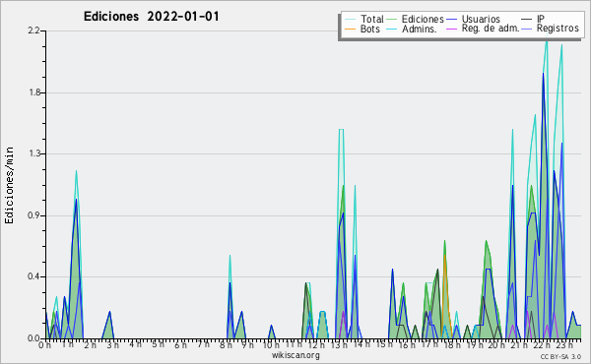Viewport: 591px width, 364px height.
Task: Click the 'Total' legend label
Action: coord(371,19)
